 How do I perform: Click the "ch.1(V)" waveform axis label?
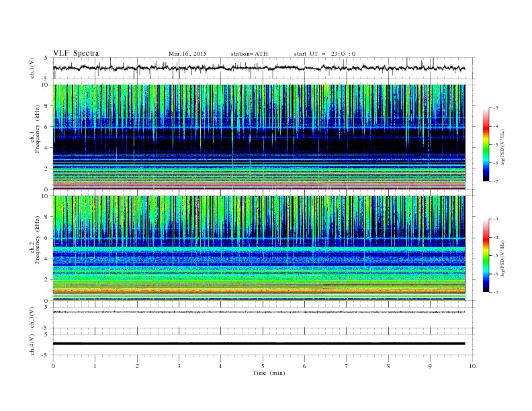[x=32, y=68]
